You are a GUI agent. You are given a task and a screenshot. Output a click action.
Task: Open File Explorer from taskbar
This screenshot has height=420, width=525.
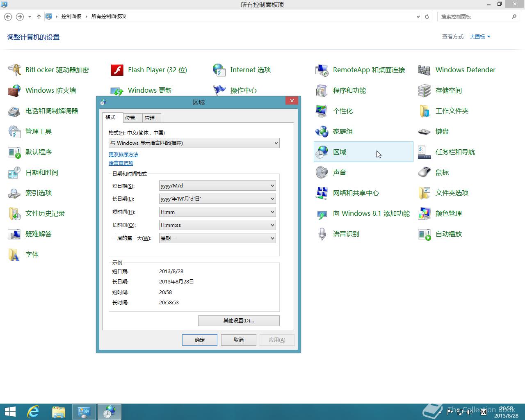point(59,412)
